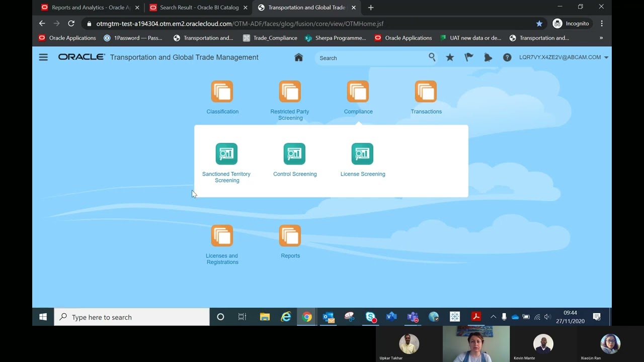Viewport: 644px width, 362px height.
Task: Open Skype from taskbar
Action: click(371, 317)
